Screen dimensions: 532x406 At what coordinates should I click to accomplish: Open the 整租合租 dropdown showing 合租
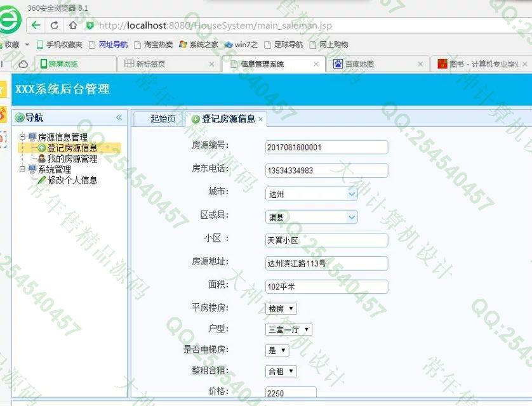point(281,371)
